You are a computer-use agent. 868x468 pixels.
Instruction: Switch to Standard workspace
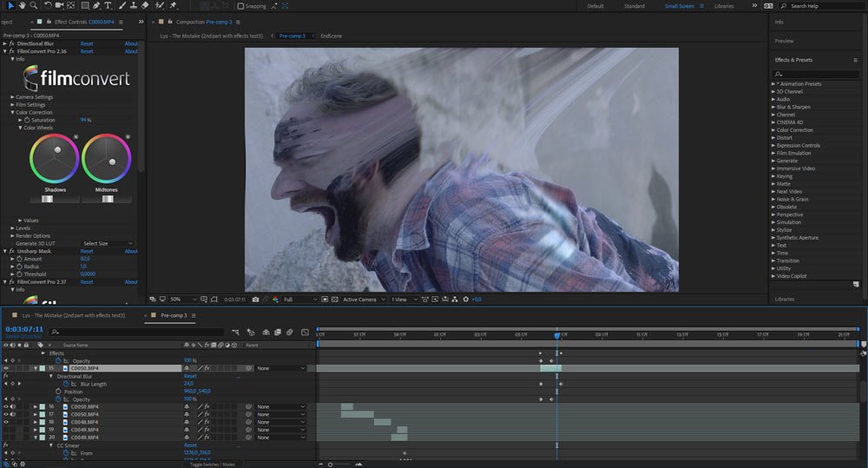635,6
